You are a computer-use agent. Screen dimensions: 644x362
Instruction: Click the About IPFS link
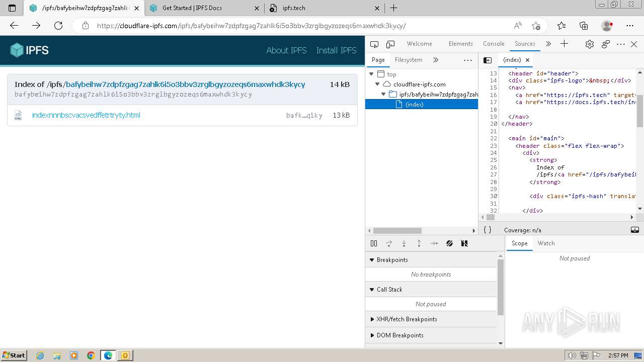(286, 50)
